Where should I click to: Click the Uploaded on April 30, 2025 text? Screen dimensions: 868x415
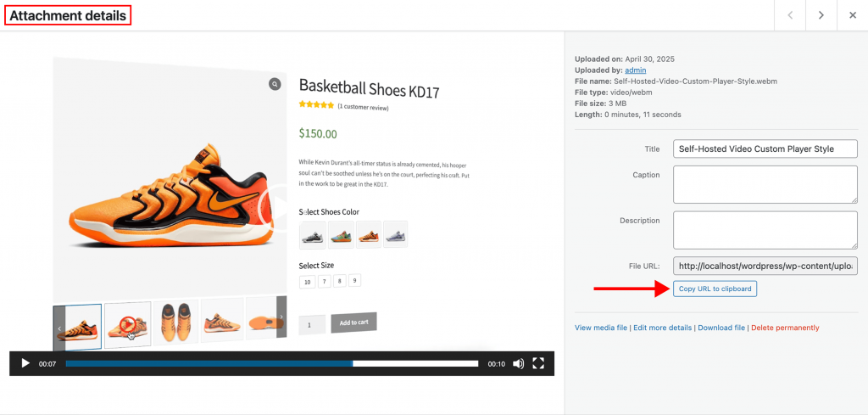pyautogui.click(x=625, y=59)
